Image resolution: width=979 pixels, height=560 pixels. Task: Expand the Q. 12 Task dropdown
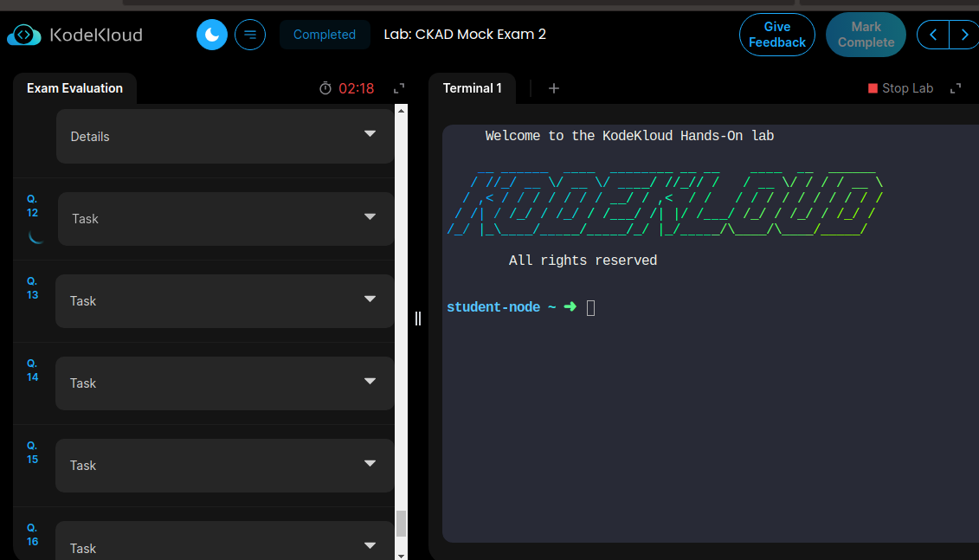pyautogui.click(x=226, y=218)
